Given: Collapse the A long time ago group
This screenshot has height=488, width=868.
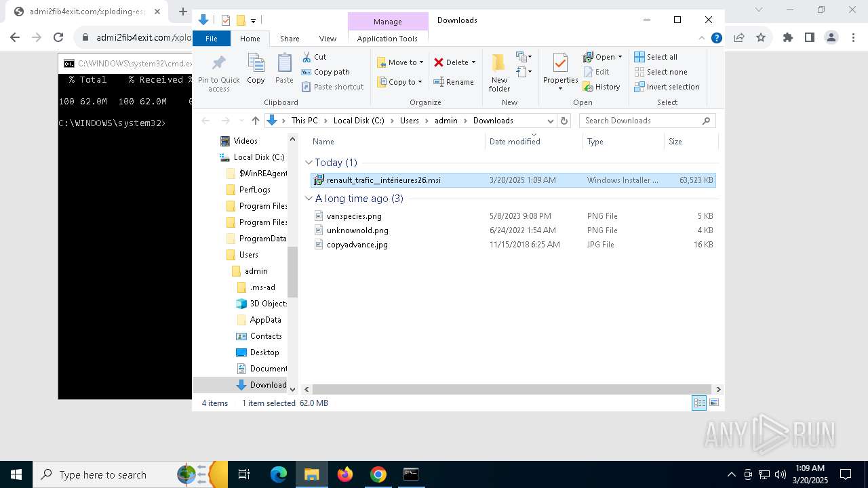Looking at the screenshot, I should coord(309,199).
